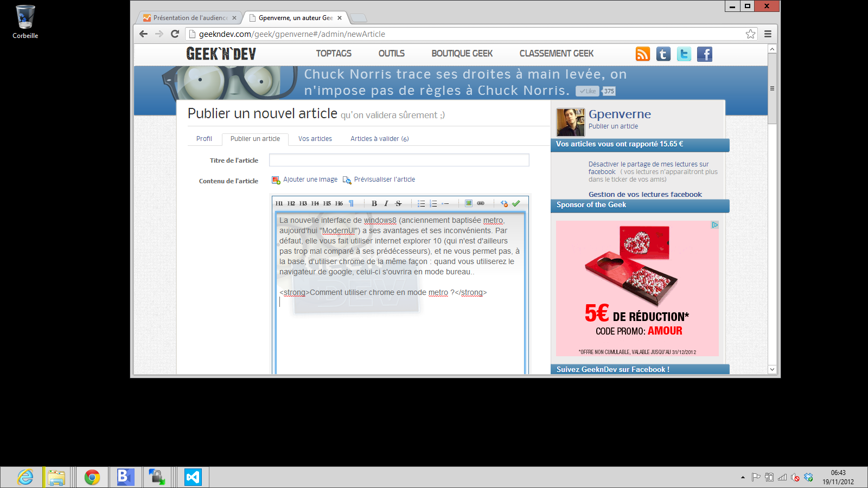Toggle bold formatting in article editor
This screenshot has width=868, height=488.
point(374,203)
